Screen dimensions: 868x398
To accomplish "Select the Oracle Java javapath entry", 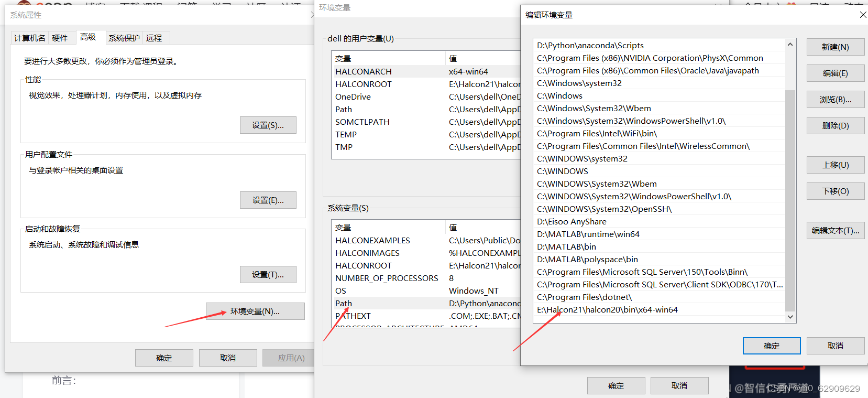I will coord(659,71).
